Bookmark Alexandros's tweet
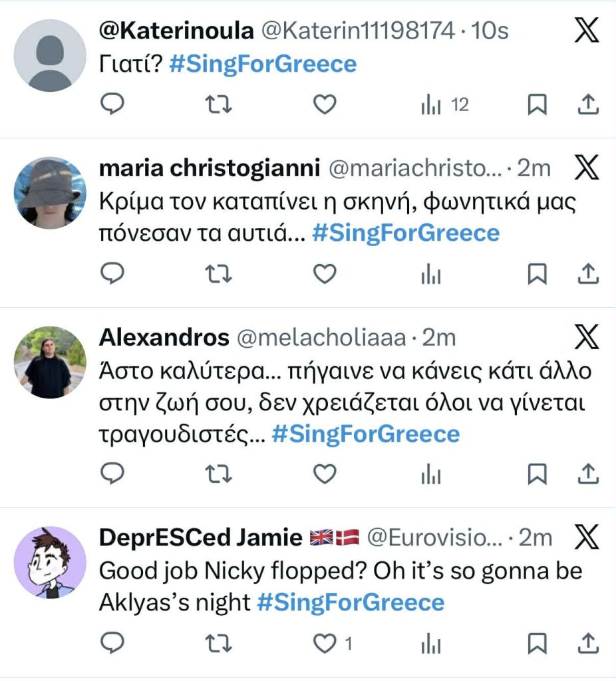 pyautogui.click(x=537, y=474)
